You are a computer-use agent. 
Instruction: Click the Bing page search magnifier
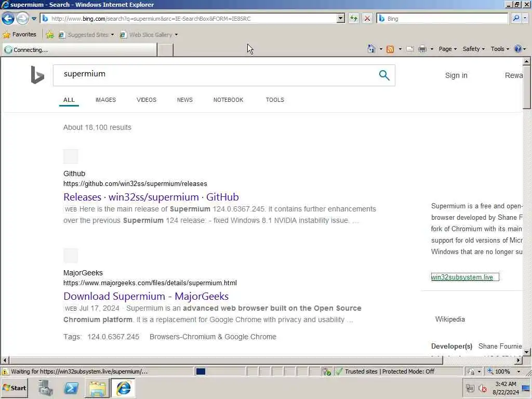(384, 75)
